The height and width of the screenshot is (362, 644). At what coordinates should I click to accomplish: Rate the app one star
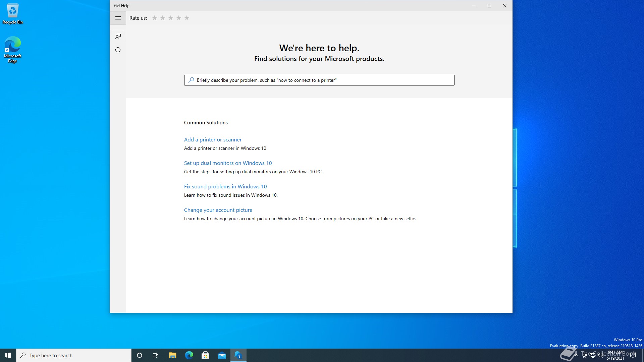[155, 18]
